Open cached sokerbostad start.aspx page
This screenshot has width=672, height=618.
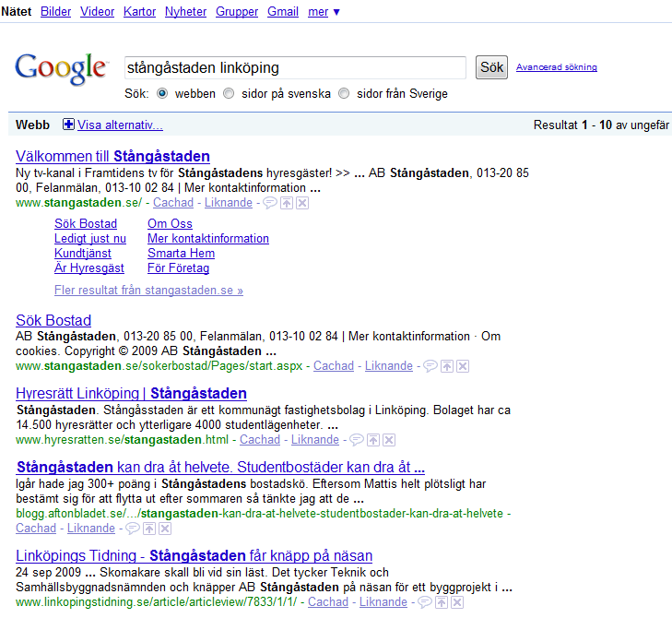click(334, 366)
